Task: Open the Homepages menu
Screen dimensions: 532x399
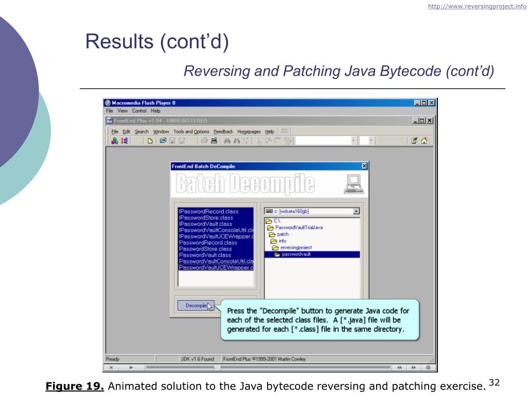Action: [249, 131]
